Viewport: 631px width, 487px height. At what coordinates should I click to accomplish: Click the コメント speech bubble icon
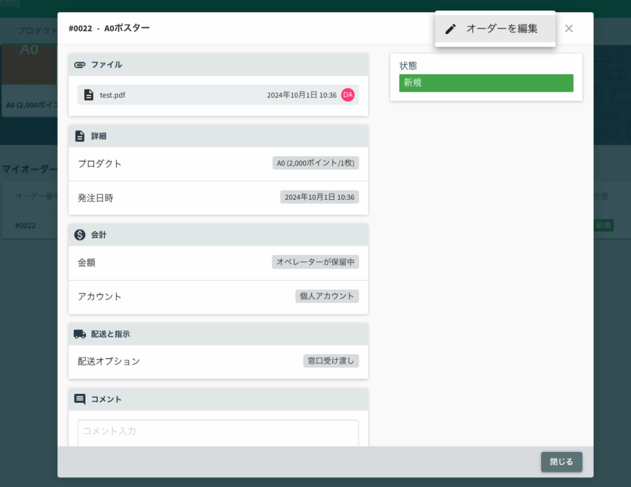pos(80,399)
